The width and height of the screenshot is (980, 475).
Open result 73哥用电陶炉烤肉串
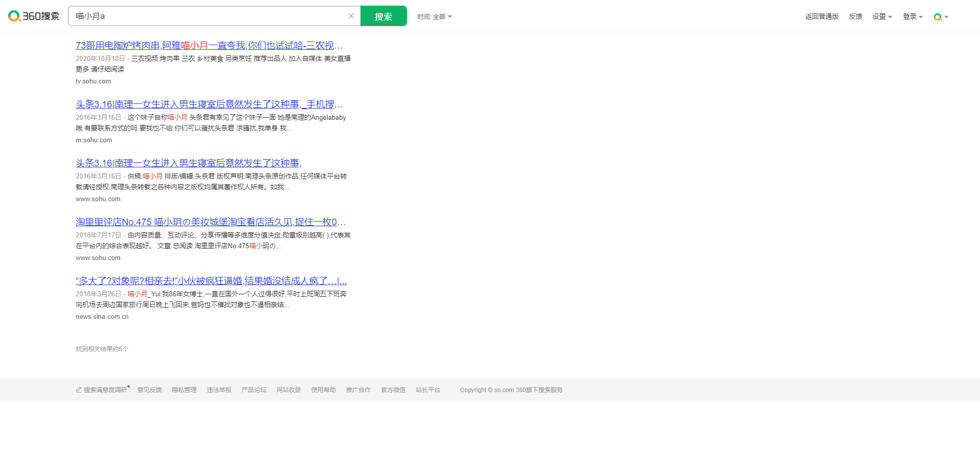[209, 46]
